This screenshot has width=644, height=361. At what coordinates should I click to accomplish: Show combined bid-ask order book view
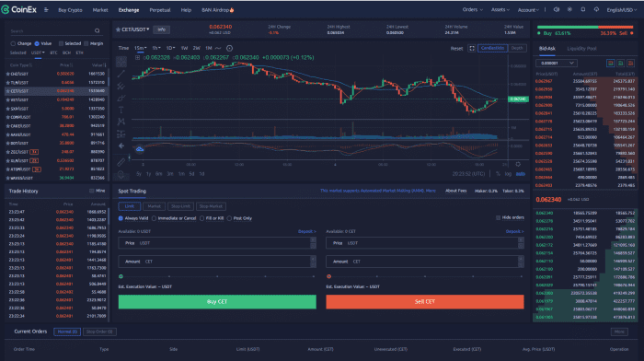[611, 63]
